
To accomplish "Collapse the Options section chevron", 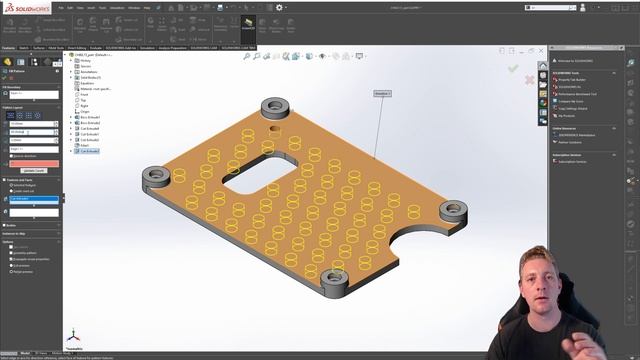I will pyautogui.click(x=58, y=242).
